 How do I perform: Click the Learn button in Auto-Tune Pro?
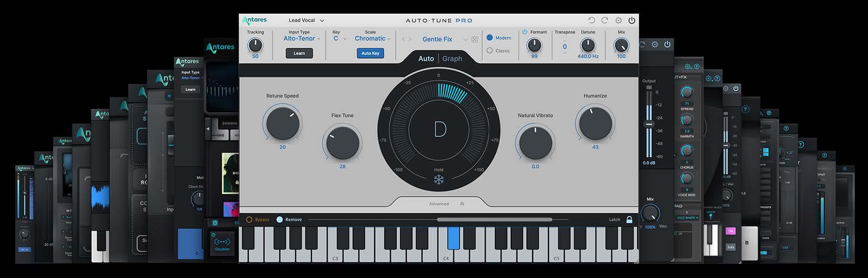(x=299, y=53)
